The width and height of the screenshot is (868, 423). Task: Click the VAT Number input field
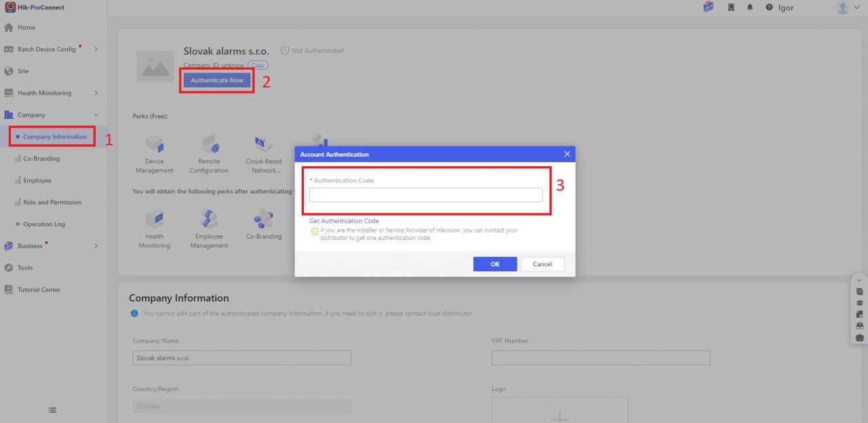pos(601,358)
